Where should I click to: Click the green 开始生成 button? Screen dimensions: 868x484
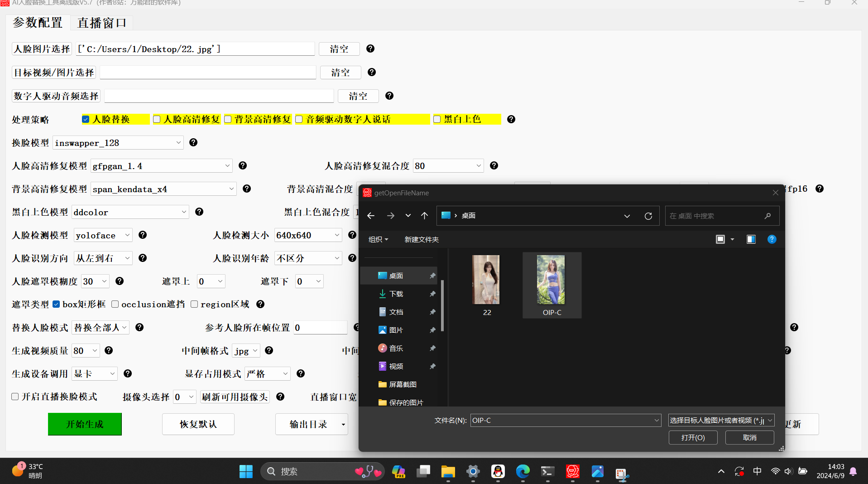85,424
